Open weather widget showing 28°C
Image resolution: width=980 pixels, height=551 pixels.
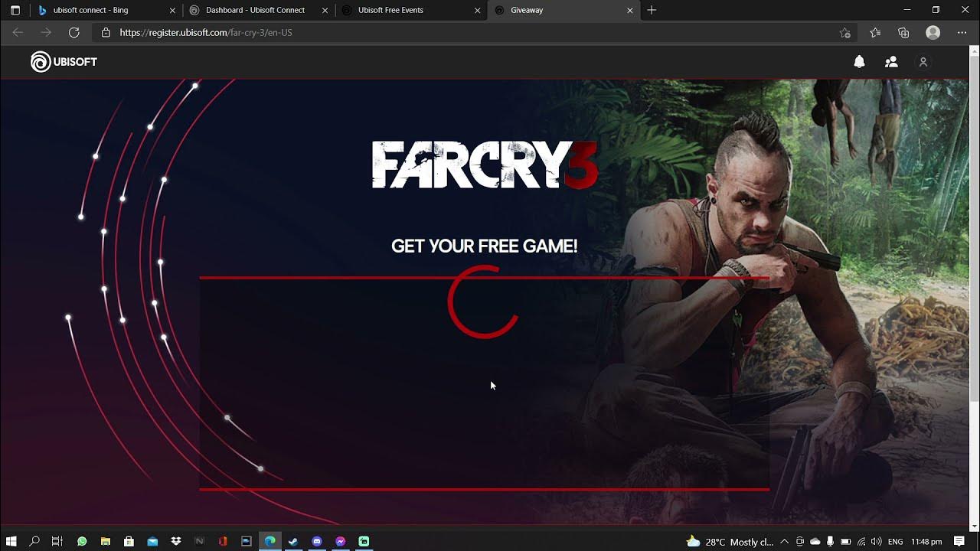(x=730, y=541)
